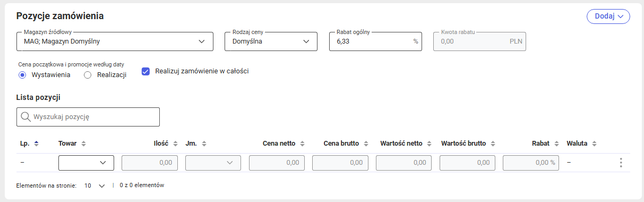Expand the Magazyn źródłowy dropdown
The image size is (644, 202).
pyautogui.click(x=115, y=41)
